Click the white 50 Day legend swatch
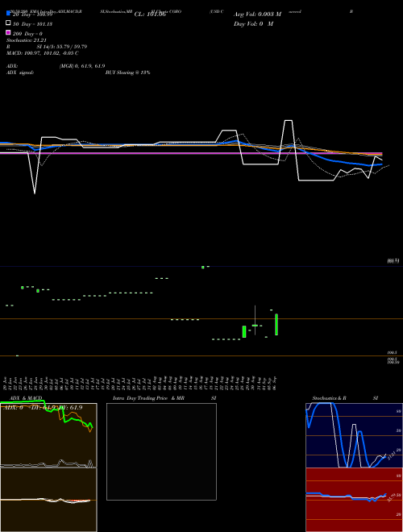 pyautogui.click(x=8, y=23)
